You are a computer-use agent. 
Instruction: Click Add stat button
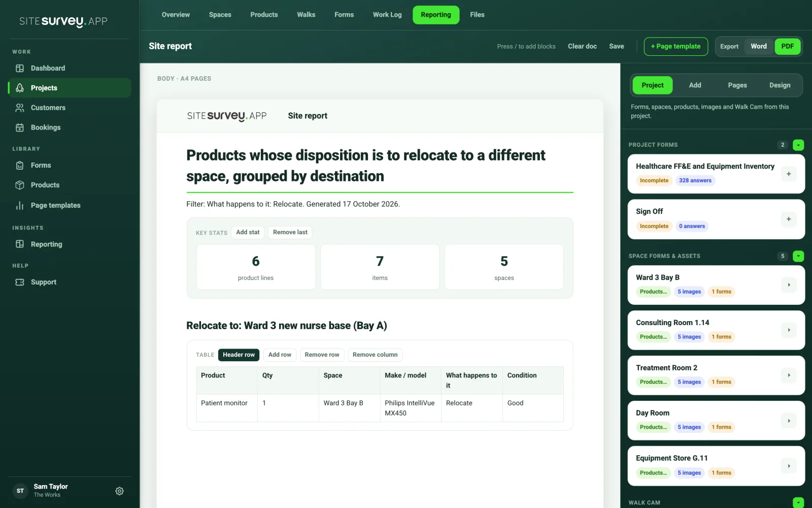pyautogui.click(x=248, y=232)
